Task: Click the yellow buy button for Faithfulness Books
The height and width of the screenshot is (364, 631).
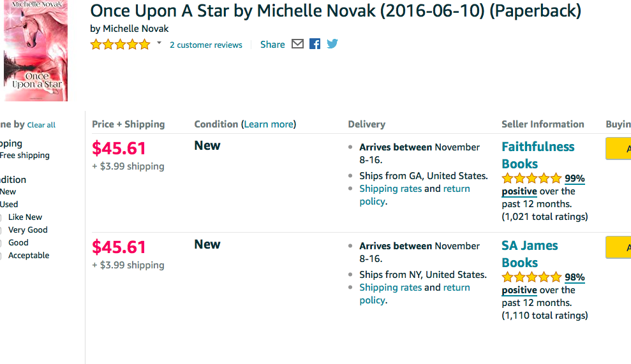Action: click(x=618, y=149)
